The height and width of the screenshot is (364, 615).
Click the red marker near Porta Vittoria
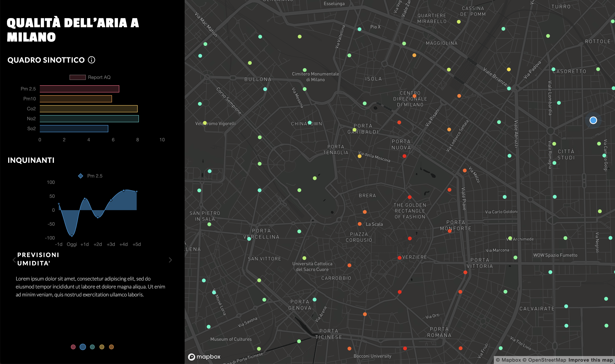(x=465, y=272)
